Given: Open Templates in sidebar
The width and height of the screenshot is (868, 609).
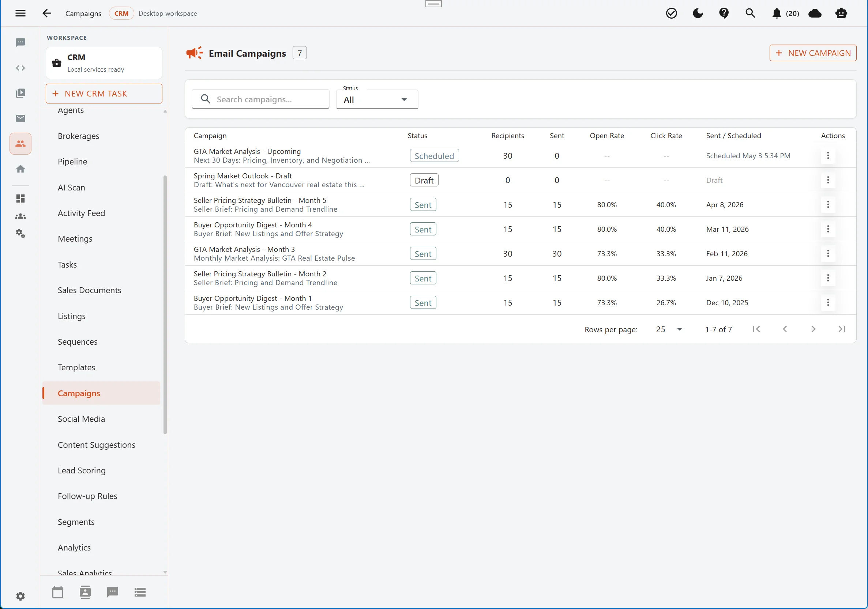Looking at the screenshot, I should coord(101,367).
